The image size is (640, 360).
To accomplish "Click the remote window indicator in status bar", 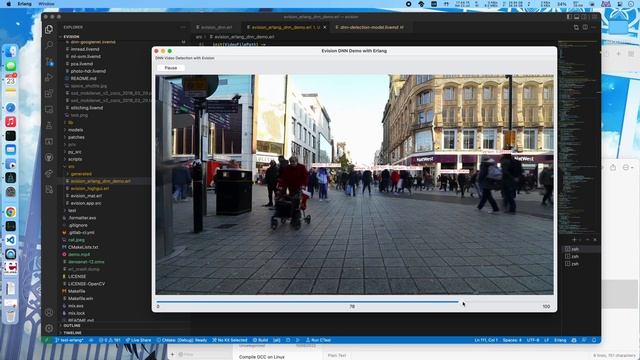I will 47,340.
